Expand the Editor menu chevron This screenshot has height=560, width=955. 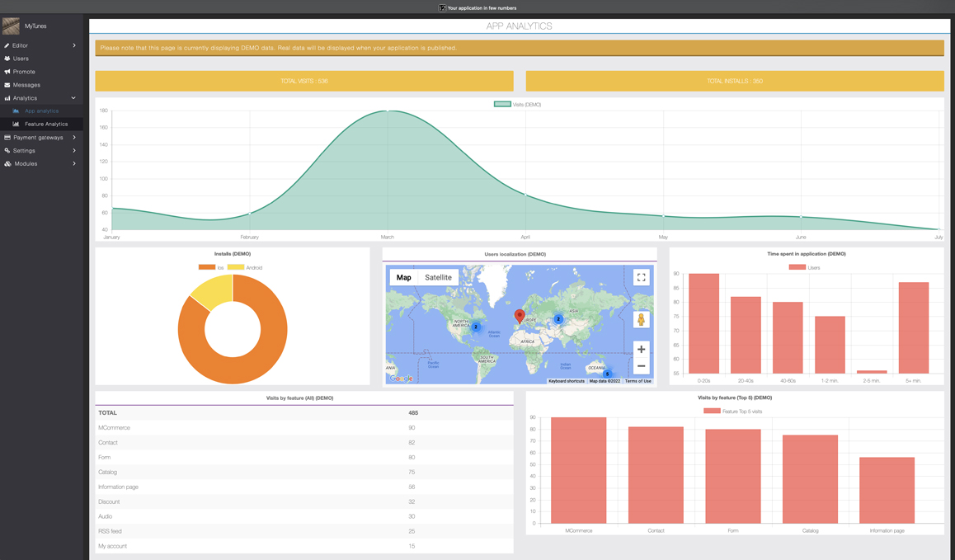click(74, 45)
